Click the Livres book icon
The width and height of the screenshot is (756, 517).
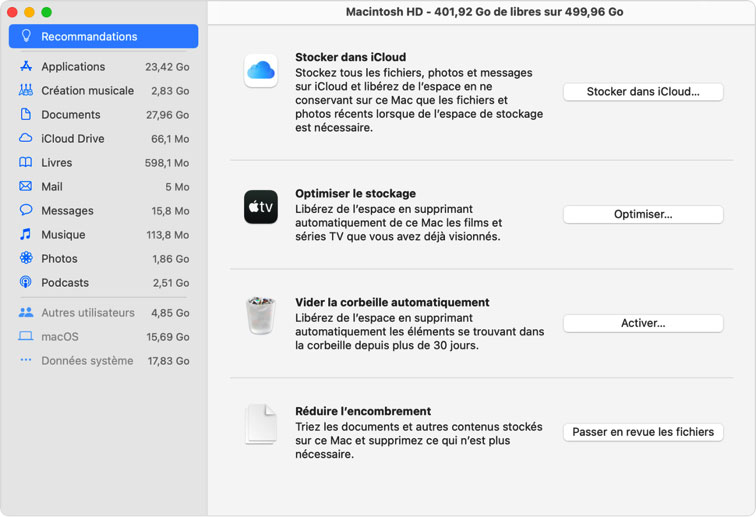(x=26, y=162)
